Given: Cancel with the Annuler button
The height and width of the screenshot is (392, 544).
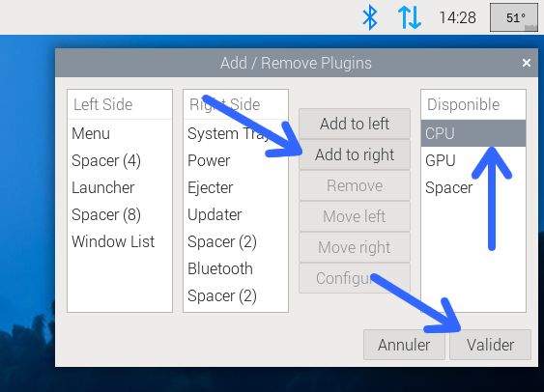Looking at the screenshot, I should [x=404, y=345].
